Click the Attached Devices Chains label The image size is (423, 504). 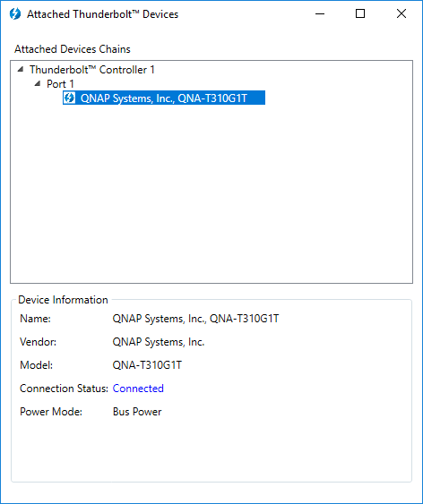pyautogui.click(x=73, y=49)
